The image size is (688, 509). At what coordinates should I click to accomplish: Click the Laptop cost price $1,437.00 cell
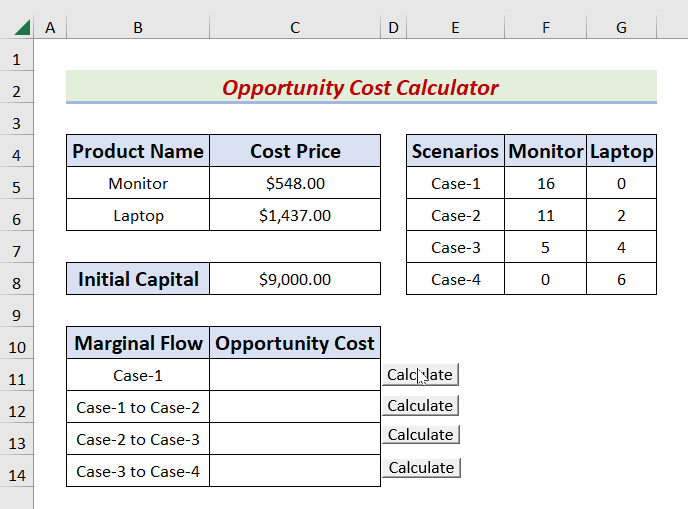[x=295, y=215]
